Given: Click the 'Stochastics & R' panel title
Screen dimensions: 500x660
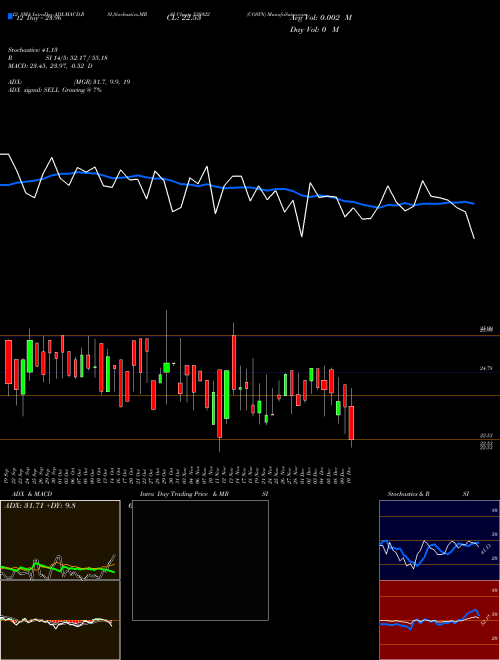Looking at the screenshot, I should pyautogui.click(x=408, y=494).
